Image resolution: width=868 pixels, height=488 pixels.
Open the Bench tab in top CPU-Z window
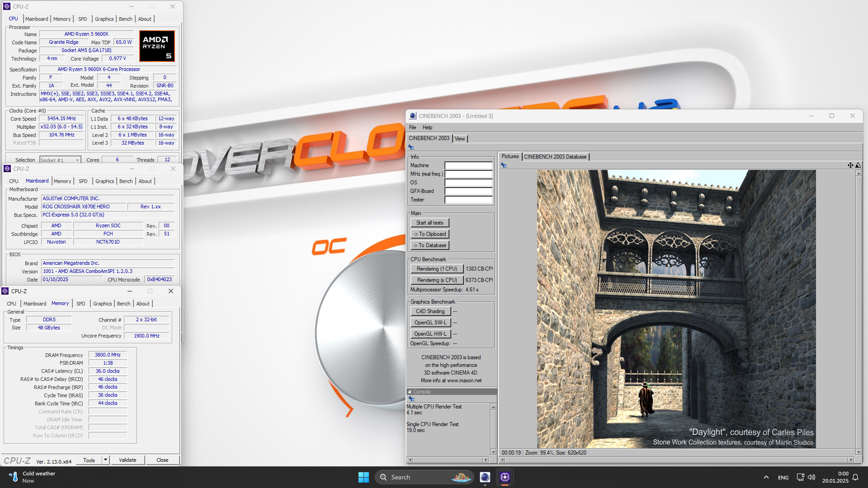pos(126,19)
